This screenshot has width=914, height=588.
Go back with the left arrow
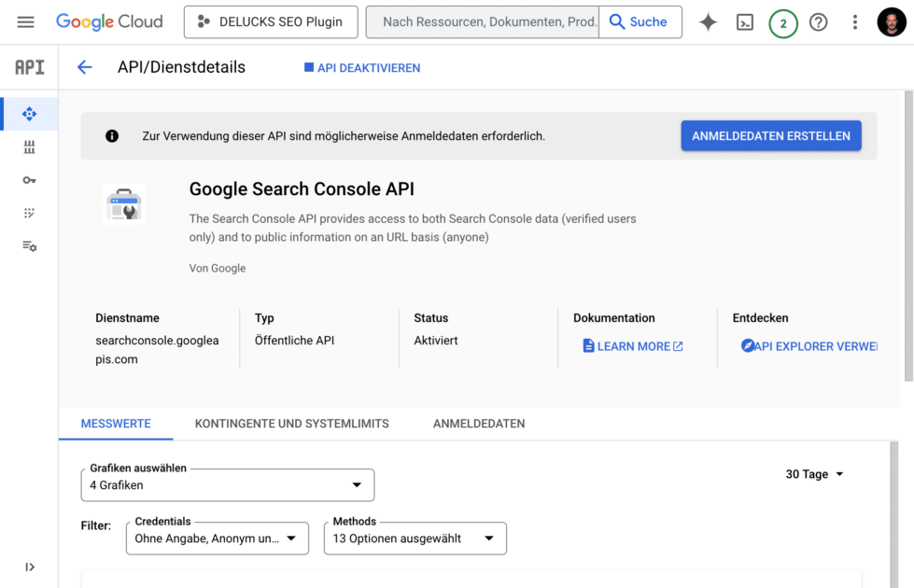[x=85, y=67]
